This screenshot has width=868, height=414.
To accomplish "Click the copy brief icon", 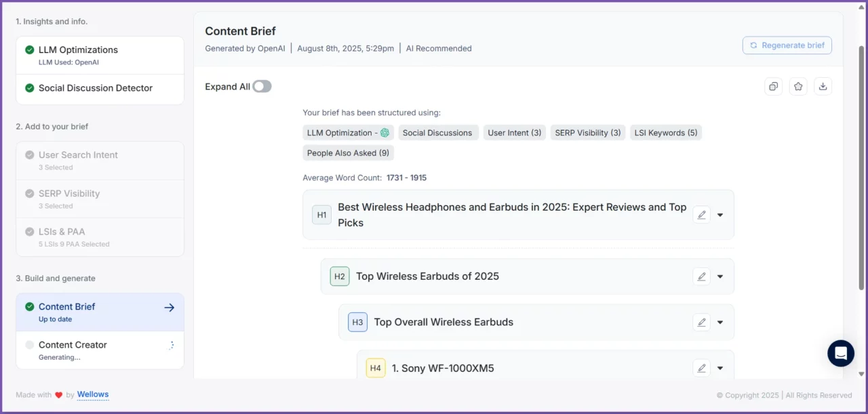I will point(773,86).
